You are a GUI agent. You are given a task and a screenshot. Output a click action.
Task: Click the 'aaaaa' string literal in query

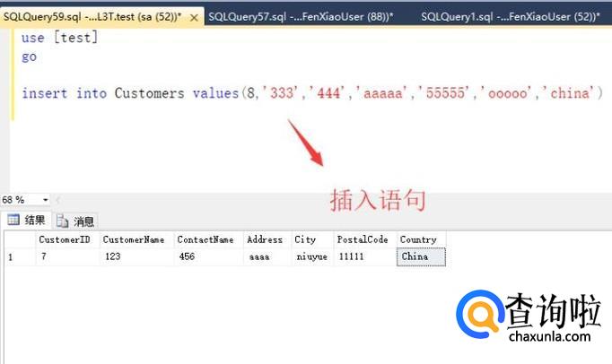[x=382, y=93]
